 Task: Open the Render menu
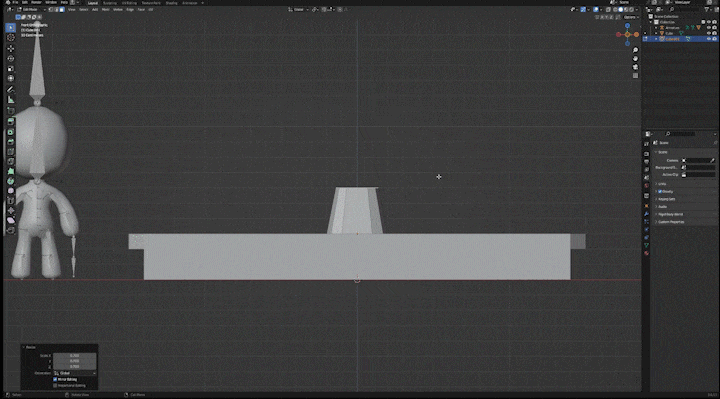click(x=36, y=2)
